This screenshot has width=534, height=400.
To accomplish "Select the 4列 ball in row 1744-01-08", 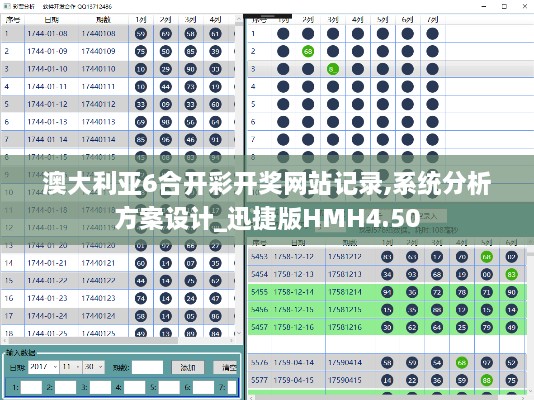I will pos(215,34).
